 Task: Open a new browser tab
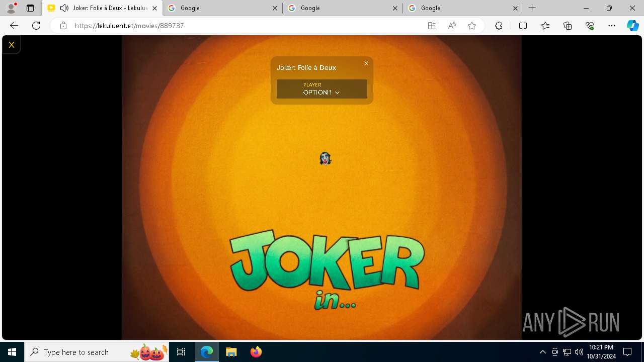click(x=532, y=8)
